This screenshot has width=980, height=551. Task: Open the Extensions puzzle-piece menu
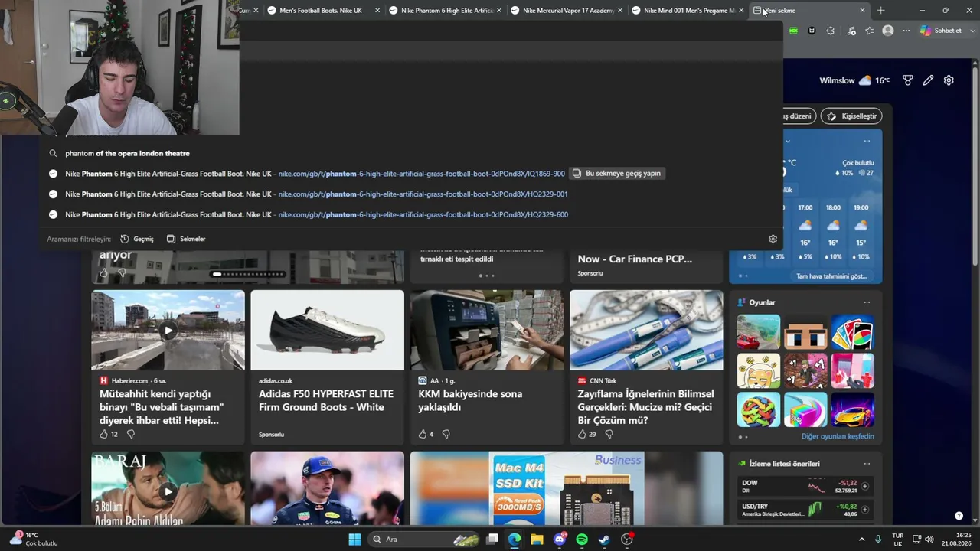(831, 31)
